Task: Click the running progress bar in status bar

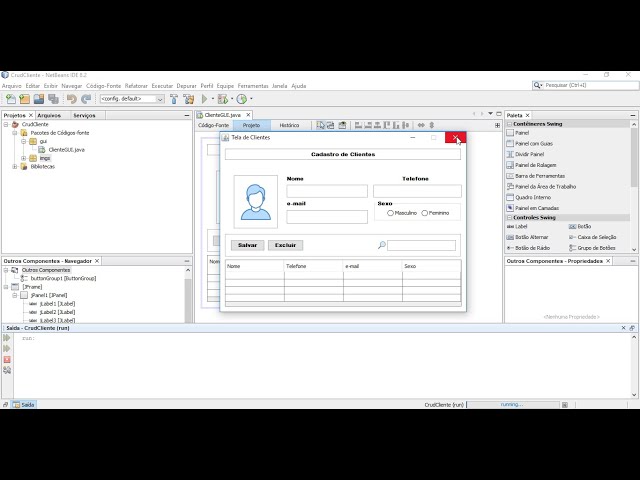Action: click(x=513, y=404)
